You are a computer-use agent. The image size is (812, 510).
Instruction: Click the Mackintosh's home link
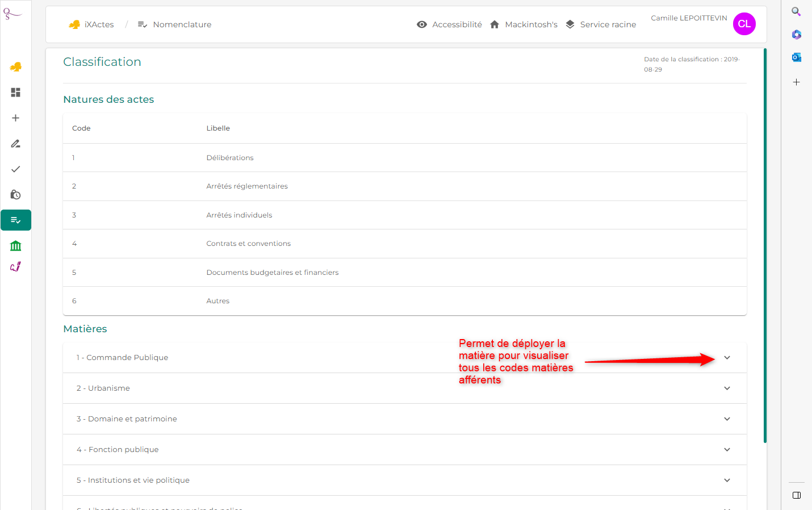(524, 24)
